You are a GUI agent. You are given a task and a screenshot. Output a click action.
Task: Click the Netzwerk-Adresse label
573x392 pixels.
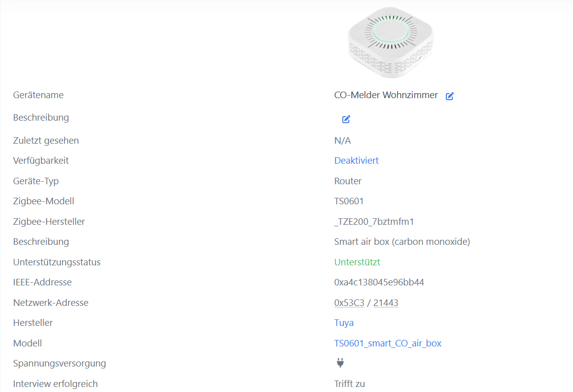click(x=51, y=302)
